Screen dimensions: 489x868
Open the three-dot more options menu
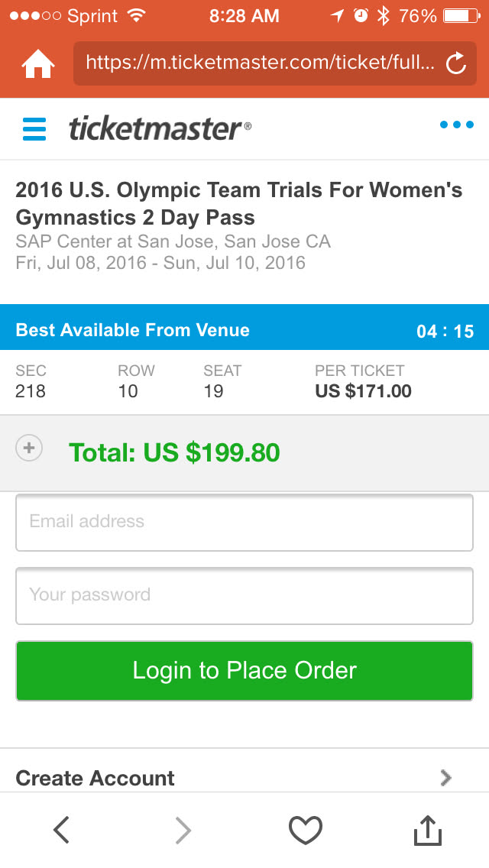[x=456, y=125]
